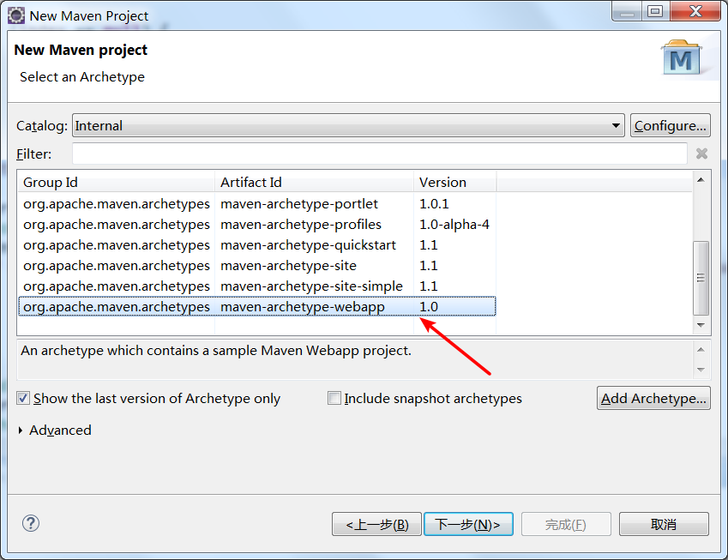
Task: Select the maven-archetype-site row
Action: 257,266
